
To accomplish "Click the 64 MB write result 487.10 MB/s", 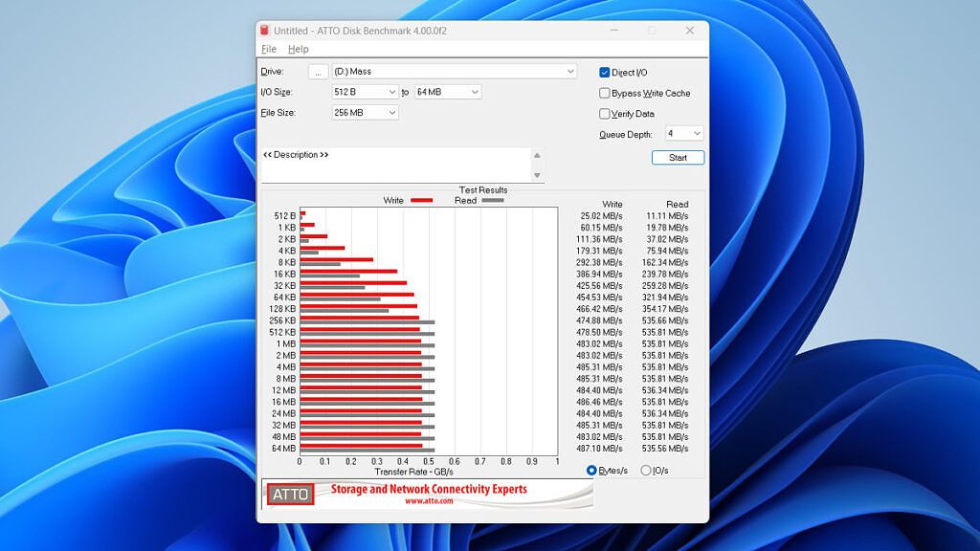I will coord(599,449).
